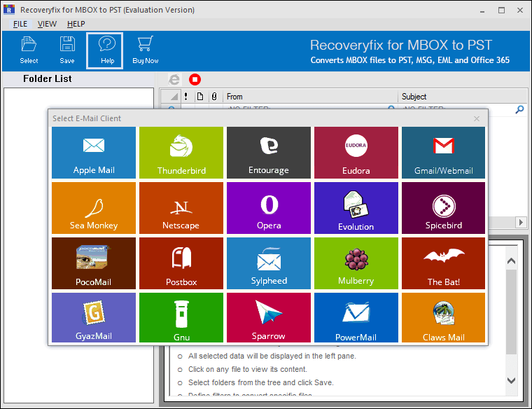The image size is (532, 409).
Task: Open Help from the toolbar
Action: (104, 50)
